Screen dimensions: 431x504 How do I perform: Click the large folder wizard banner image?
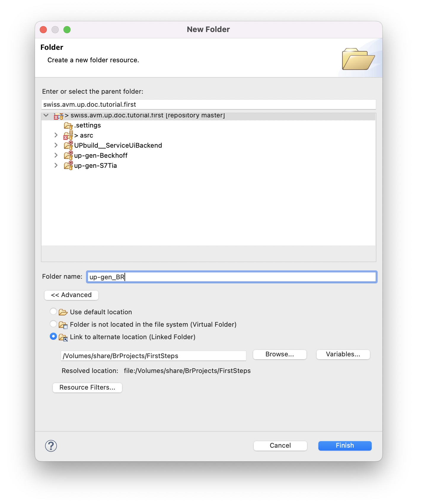tap(358, 59)
